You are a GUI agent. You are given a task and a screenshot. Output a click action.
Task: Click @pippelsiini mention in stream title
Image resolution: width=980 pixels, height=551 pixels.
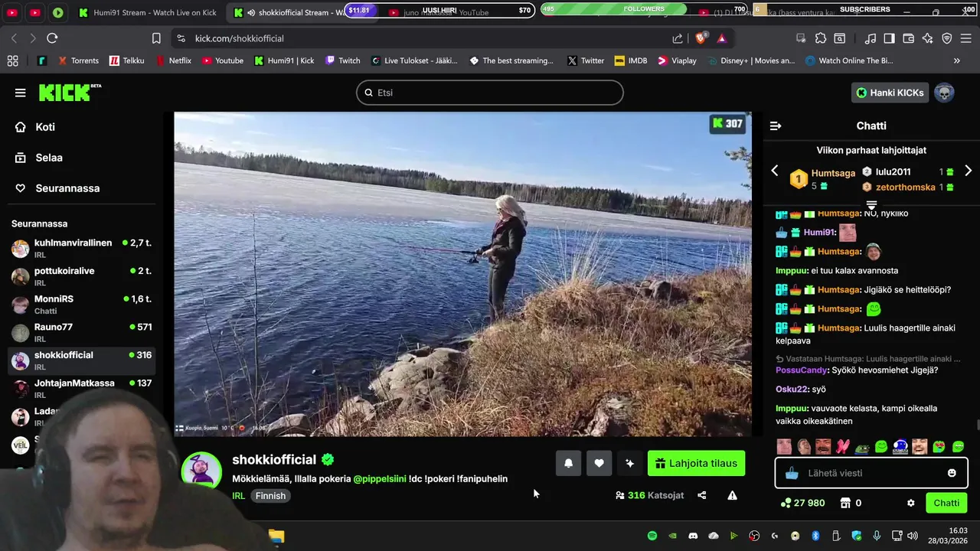point(380,478)
